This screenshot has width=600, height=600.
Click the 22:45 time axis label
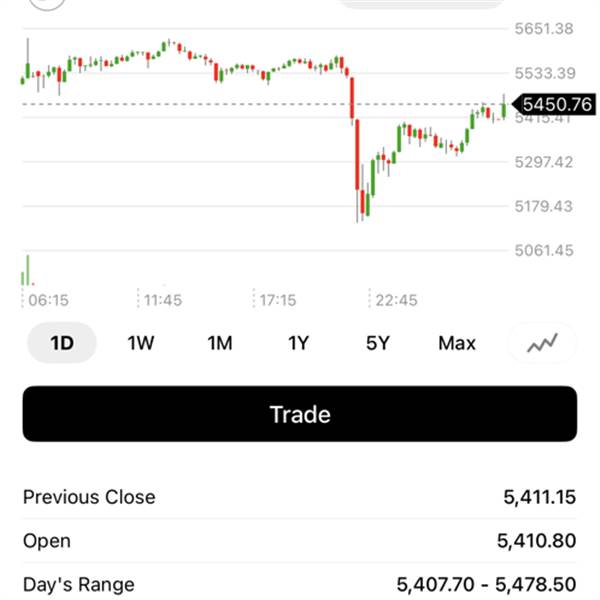point(397,300)
